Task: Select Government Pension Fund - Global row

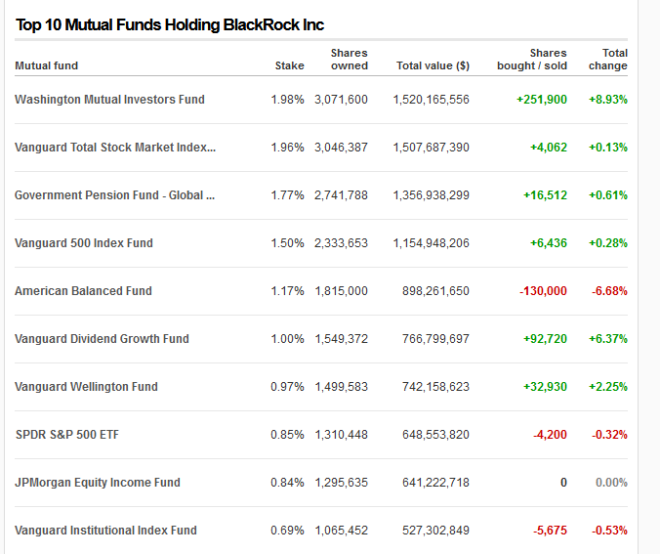Action: click(x=115, y=196)
